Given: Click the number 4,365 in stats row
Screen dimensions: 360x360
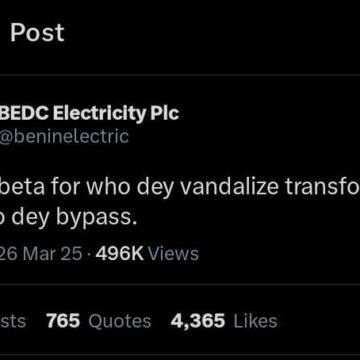Looking at the screenshot, I should point(198,321).
